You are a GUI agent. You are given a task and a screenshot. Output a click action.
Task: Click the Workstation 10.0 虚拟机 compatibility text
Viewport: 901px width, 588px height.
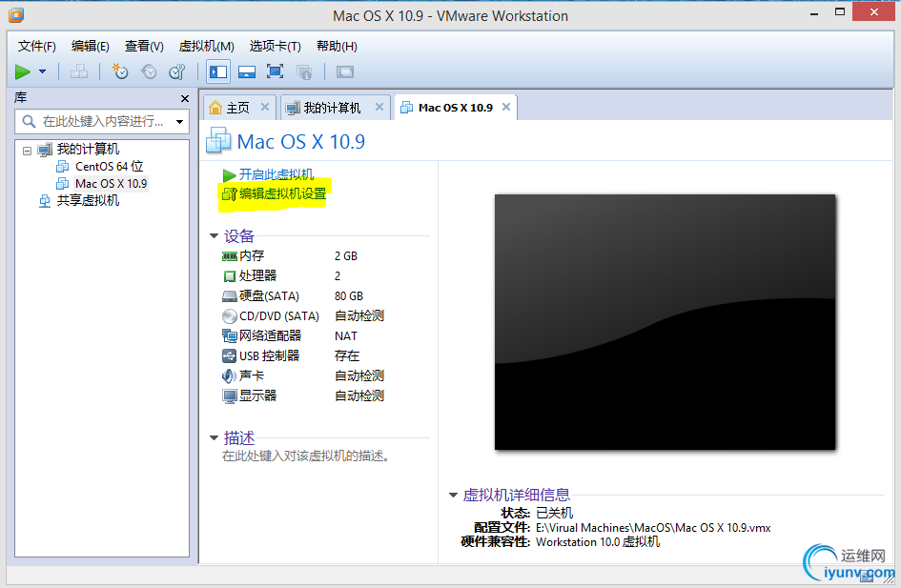click(598, 542)
